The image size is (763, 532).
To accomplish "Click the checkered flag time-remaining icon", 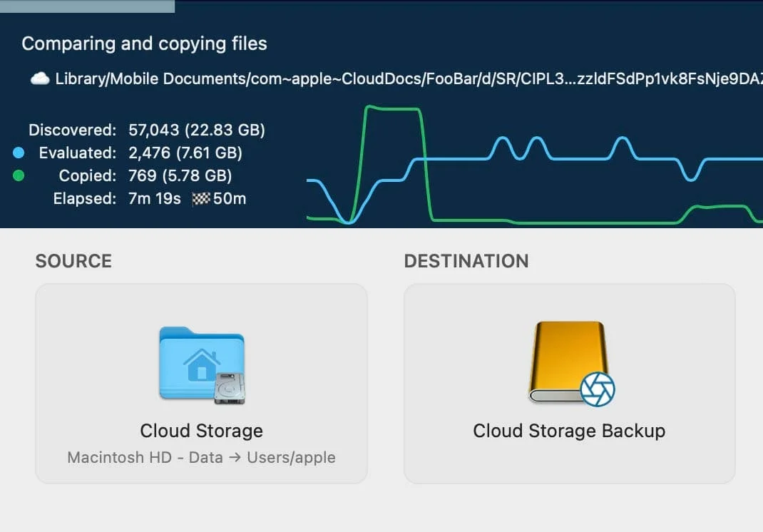I will pyautogui.click(x=201, y=199).
